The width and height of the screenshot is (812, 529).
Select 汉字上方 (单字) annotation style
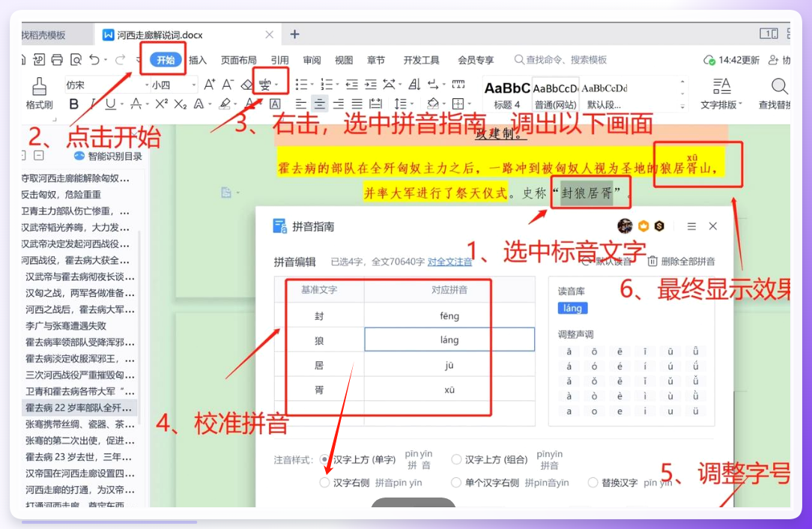324,459
